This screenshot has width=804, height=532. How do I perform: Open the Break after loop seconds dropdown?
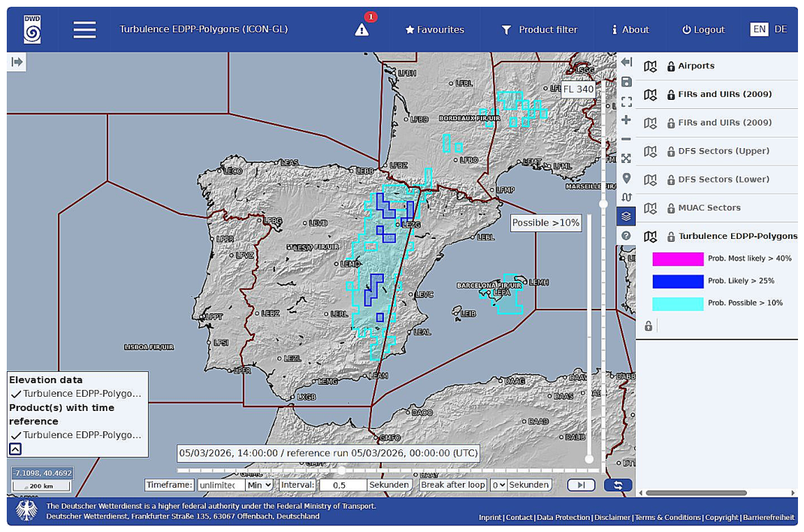pyautogui.click(x=498, y=485)
